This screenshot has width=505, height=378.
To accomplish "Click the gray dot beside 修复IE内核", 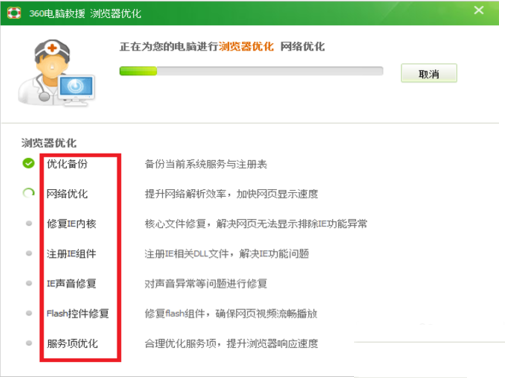I will tap(29, 223).
